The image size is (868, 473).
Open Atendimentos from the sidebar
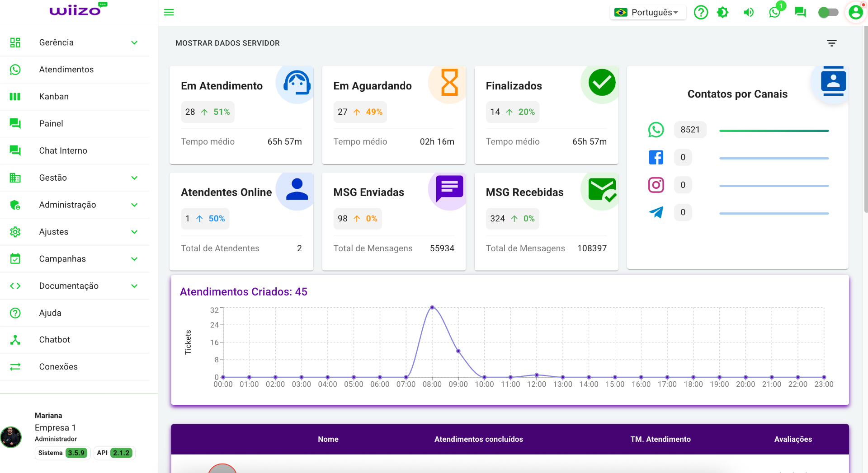(x=66, y=70)
